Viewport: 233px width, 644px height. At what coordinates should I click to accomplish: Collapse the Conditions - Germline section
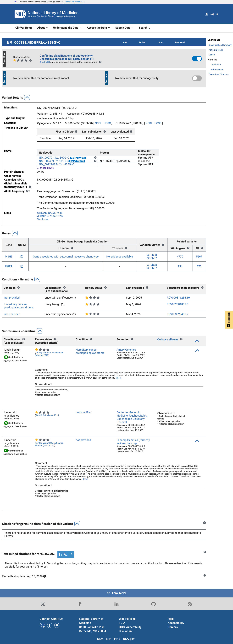[x=37, y=279]
